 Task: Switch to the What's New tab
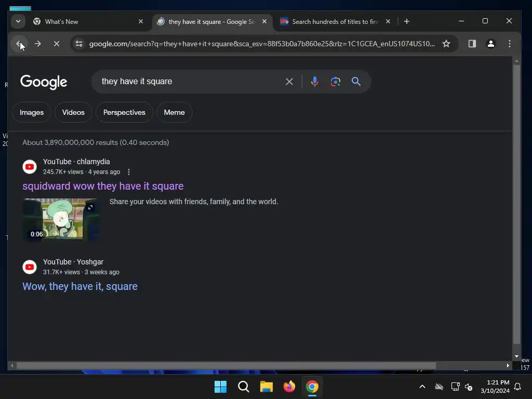pos(88,22)
